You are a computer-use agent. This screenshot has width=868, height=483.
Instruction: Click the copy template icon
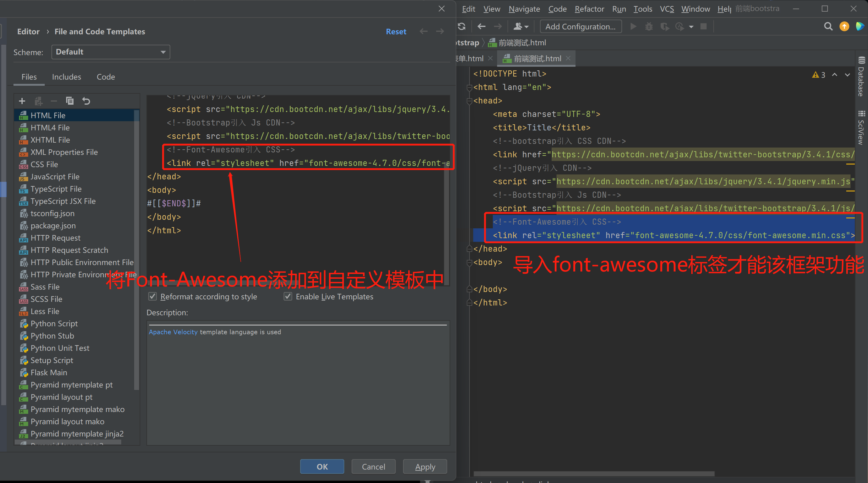70,101
